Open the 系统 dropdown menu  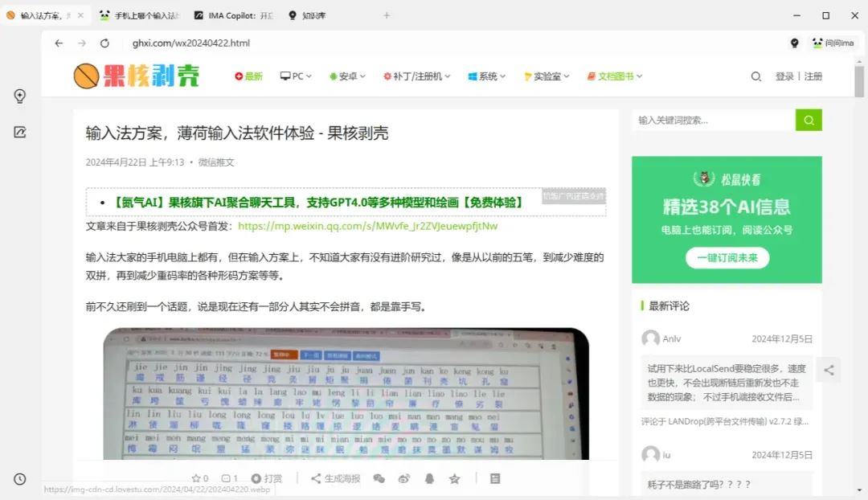[x=486, y=75]
